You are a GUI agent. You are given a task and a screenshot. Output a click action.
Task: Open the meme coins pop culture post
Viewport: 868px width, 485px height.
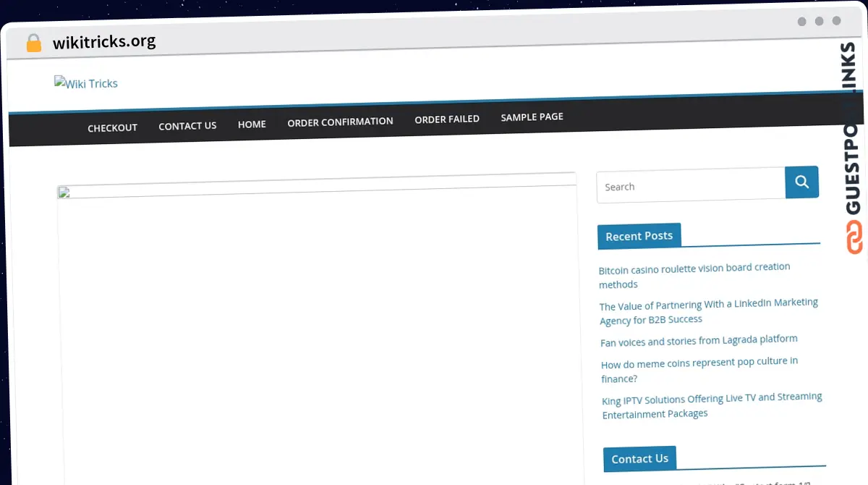click(699, 369)
